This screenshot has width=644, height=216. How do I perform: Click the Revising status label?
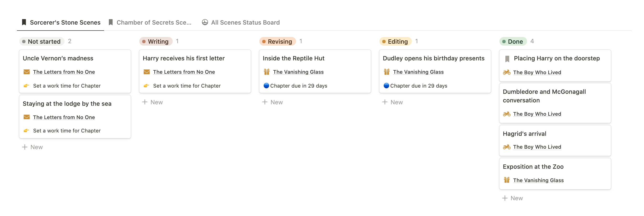[x=277, y=41]
